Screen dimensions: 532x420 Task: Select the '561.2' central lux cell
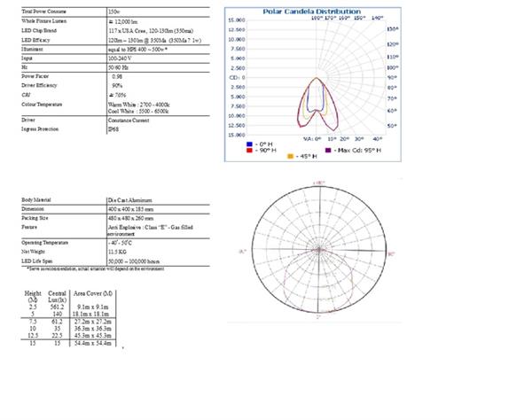pyautogui.click(x=57, y=307)
